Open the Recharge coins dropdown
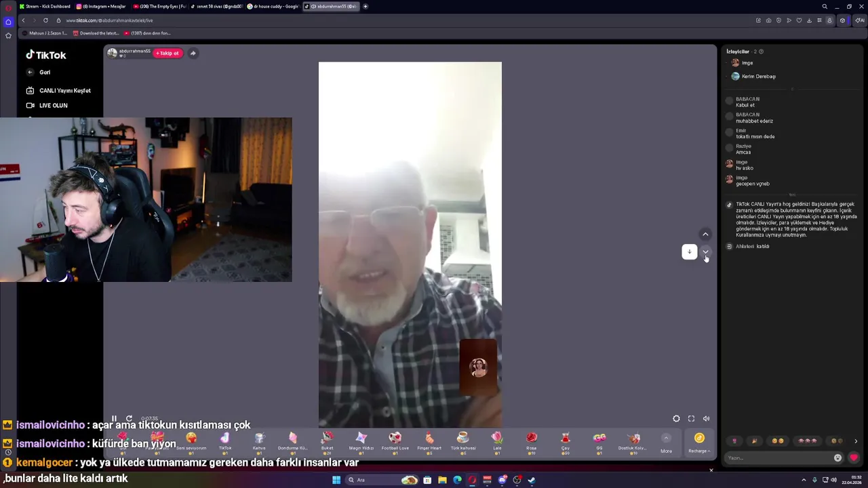868x488 pixels. click(699, 443)
